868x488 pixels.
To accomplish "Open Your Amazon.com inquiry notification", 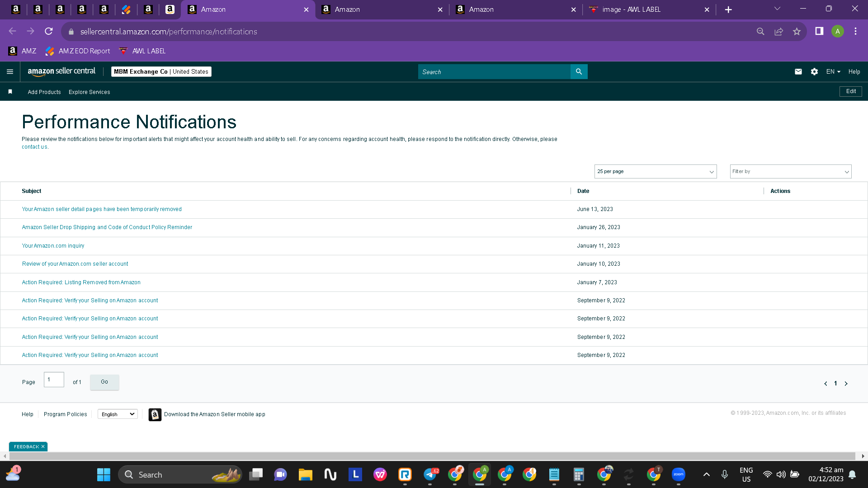I will pyautogui.click(x=53, y=246).
